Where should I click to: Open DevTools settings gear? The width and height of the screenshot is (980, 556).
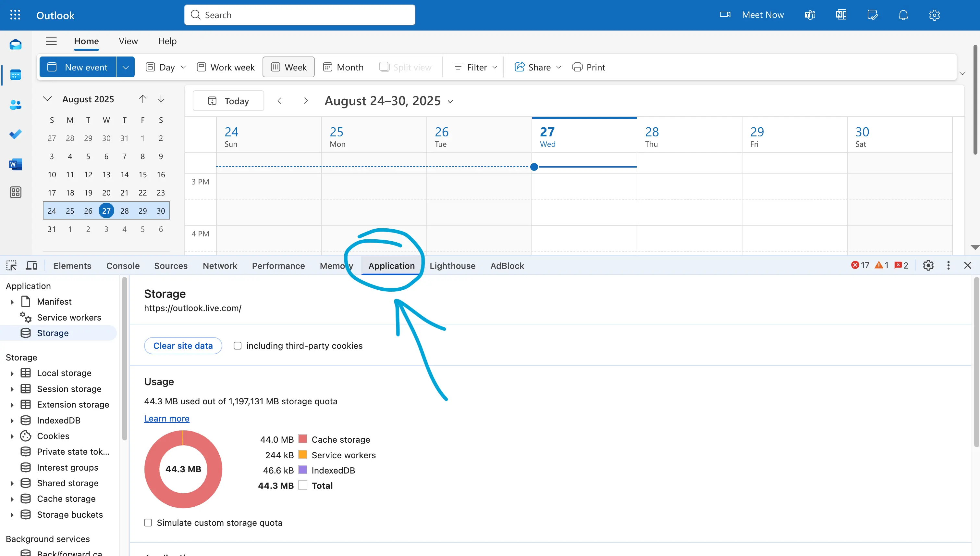pos(928,265)
